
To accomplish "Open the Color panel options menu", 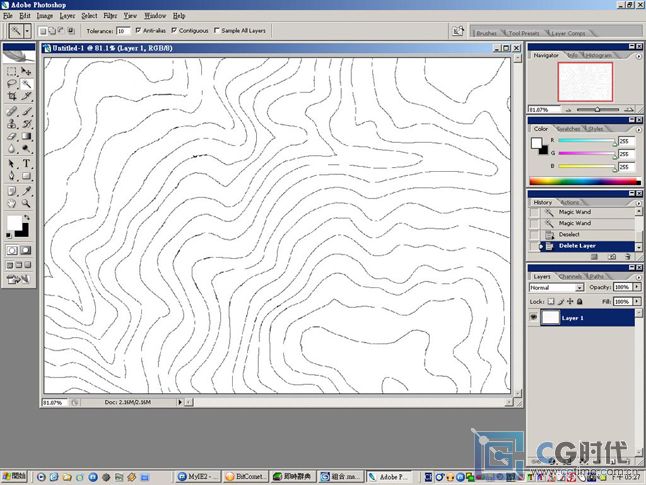I will (x=639, y=130).
